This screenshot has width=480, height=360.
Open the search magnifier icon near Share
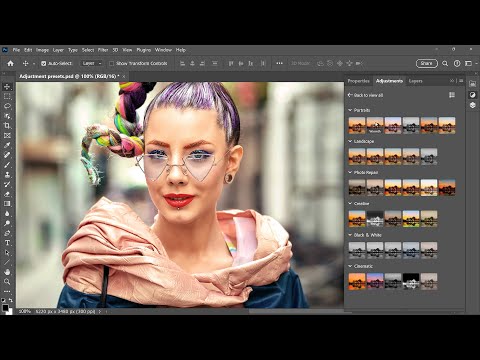445,63
